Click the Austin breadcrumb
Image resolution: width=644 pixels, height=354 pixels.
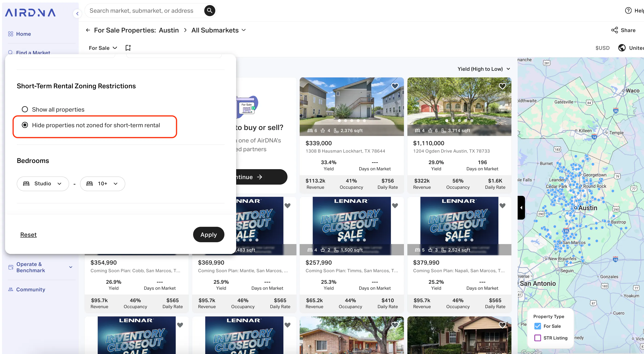point(169,30)
